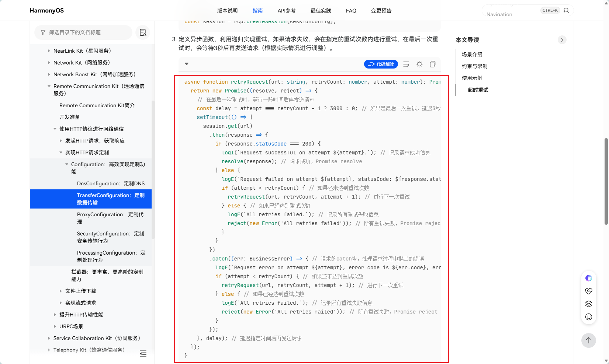Open the AI assistant icon in floating bar
The image size is (609, 364).
pyautogui.click(x=589, y=278)
